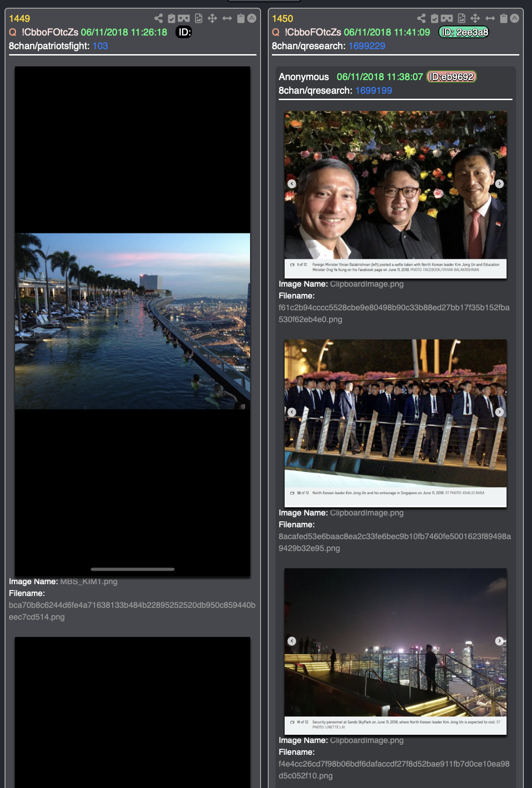This screenshot has height=788, width=532.
Task: Click the ClipboardImage.png name under the selfie photo
Action: coord(367,284)
